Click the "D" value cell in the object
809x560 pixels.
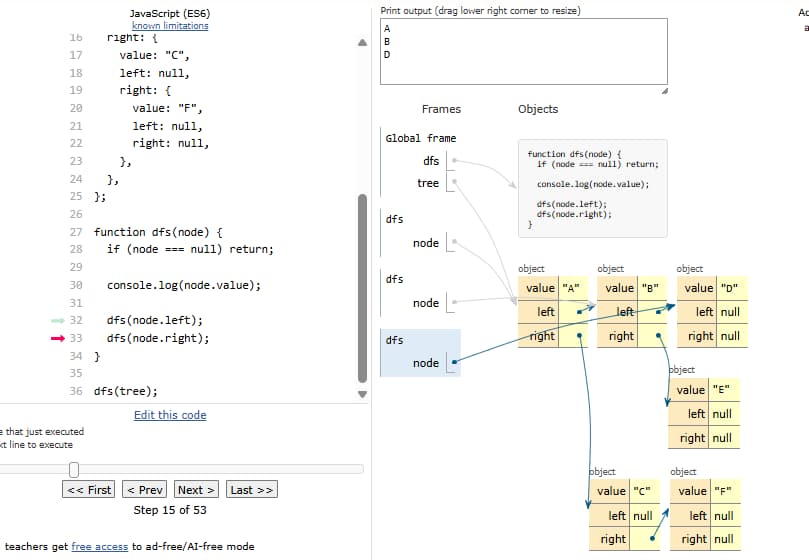732,288
